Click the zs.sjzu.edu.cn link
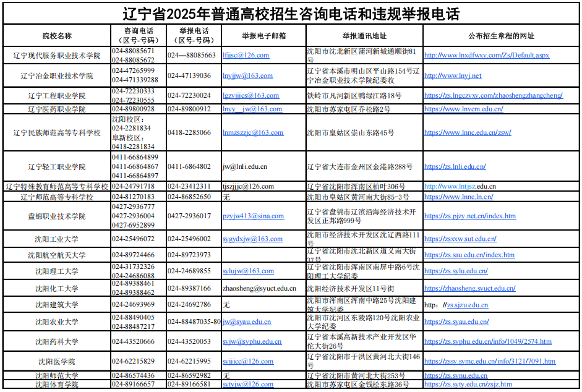Image resolution: width=582 pixels, height=392 pixels. [468, 305]
